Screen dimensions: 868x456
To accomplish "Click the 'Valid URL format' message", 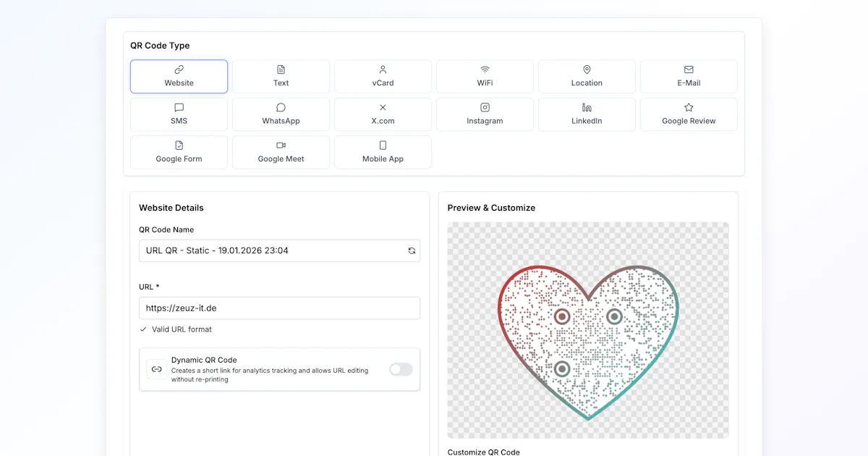I will [182, 329].
